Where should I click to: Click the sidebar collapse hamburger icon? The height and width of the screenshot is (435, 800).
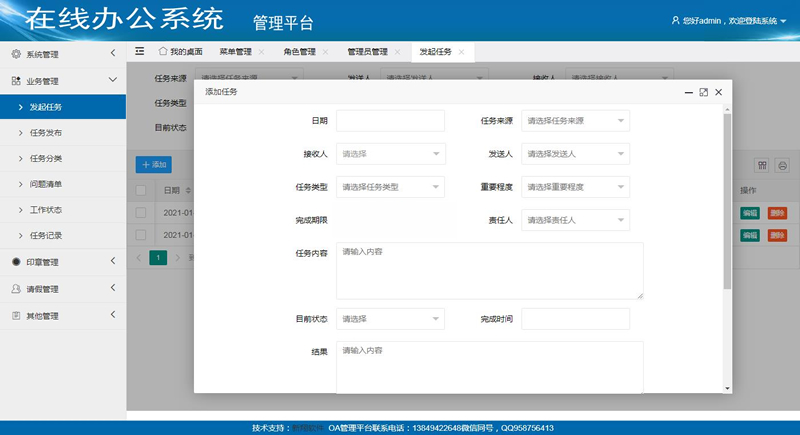[x=140, y=51]
